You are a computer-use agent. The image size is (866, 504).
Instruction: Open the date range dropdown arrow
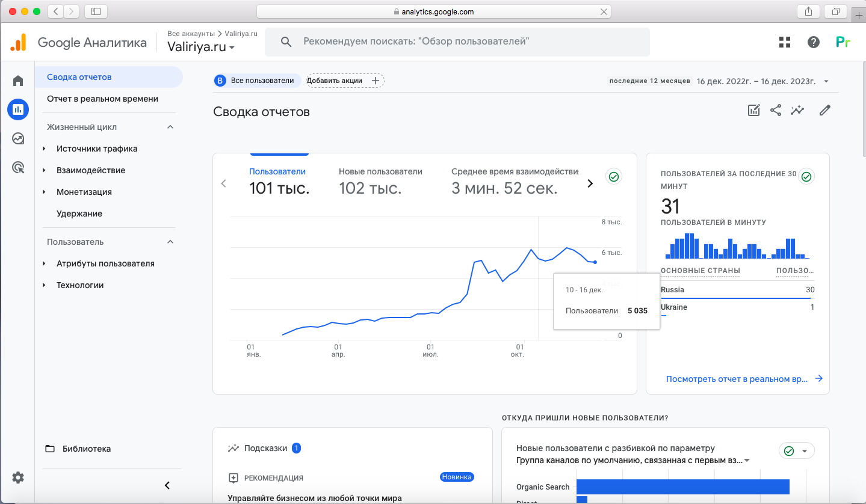(826, 81)
